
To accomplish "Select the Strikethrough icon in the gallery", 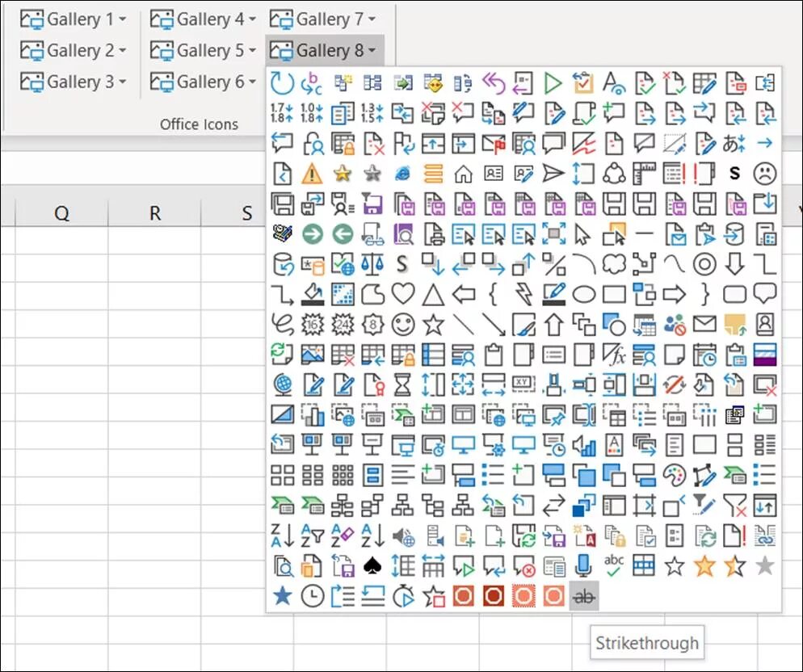I will click(583, 597).
